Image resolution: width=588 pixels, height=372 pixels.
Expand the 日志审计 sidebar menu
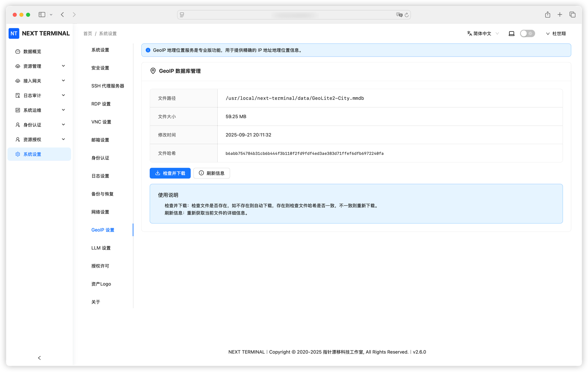(39, 95)
